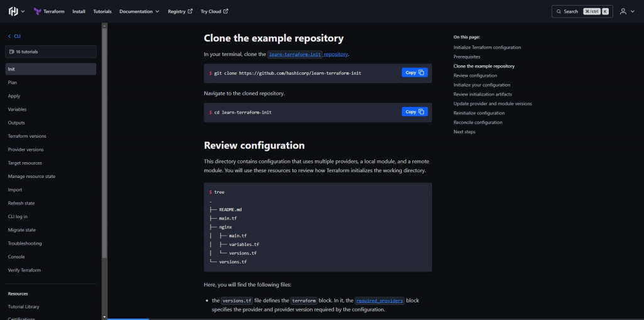Click the 'Clone the example repository' heading
This screenshot has height=320, width=644.
click(274, 38)
